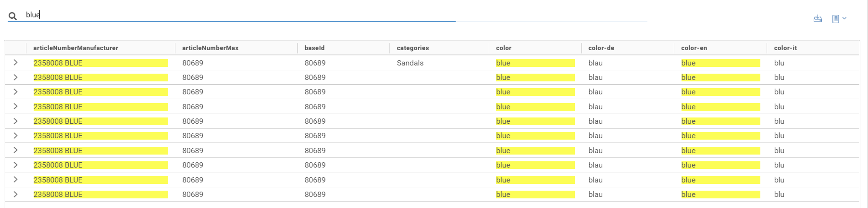
Task: Expand the fifth result row chevron
Action: pyautogui.click(x=15, y=121)
